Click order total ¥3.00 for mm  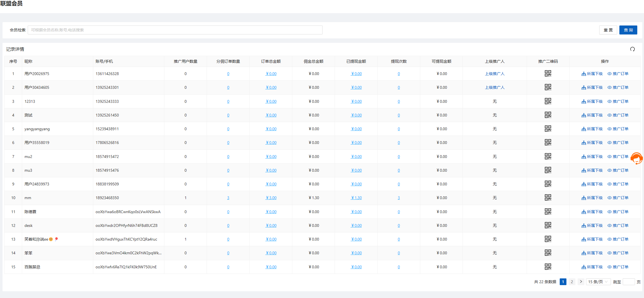[271, 198]
